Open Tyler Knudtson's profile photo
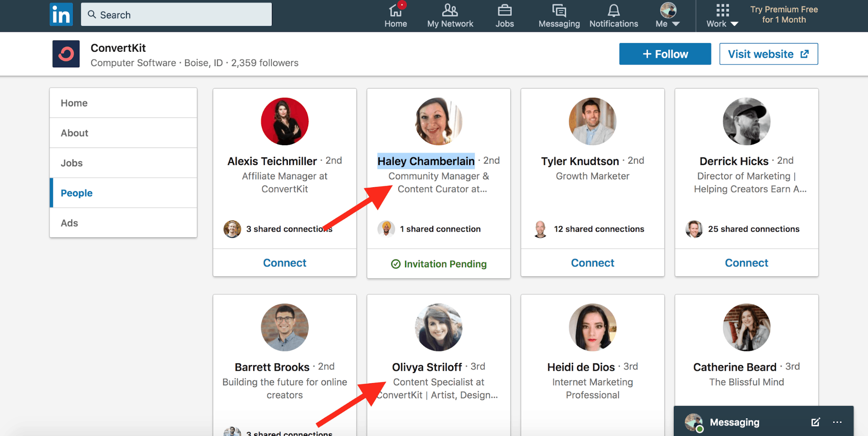This screenshot has height=436, width=868. click(x=593, y=121)
